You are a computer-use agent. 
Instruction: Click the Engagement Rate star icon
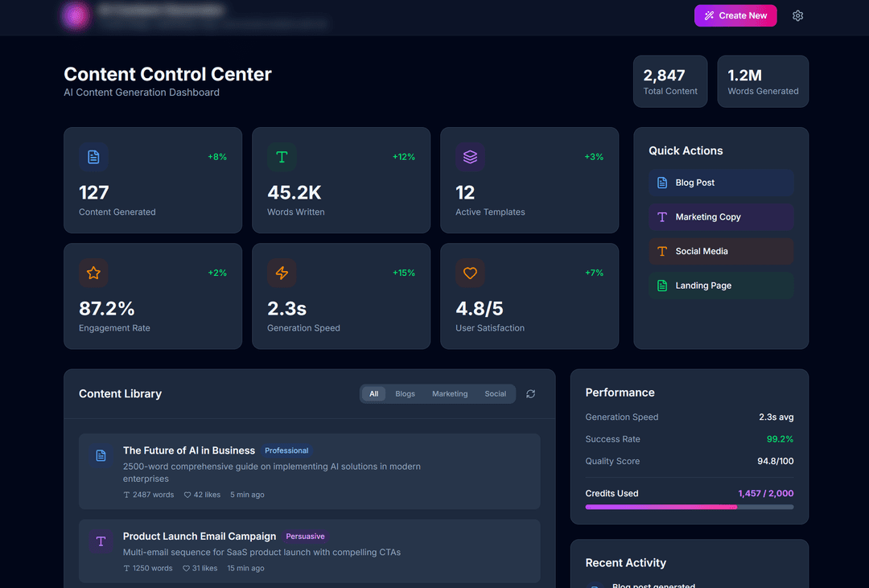click(93, 273)
